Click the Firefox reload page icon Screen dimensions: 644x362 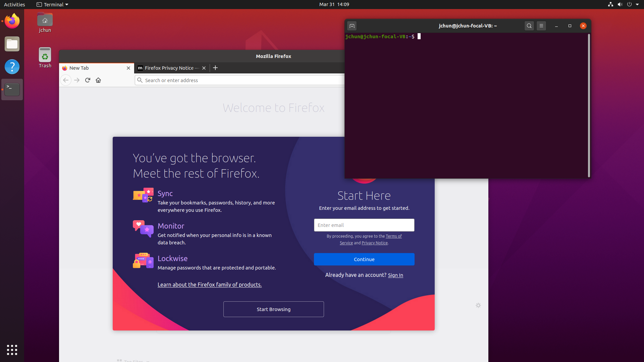point(88,80)
